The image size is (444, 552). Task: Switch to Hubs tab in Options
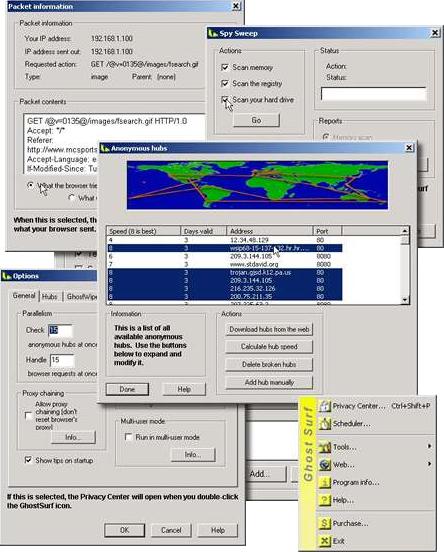click(49, 297)
